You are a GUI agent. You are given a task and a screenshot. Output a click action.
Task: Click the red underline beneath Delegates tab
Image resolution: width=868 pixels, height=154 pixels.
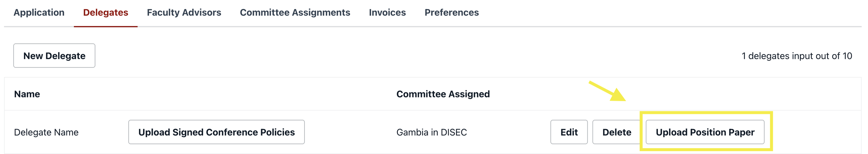(106, 26)
